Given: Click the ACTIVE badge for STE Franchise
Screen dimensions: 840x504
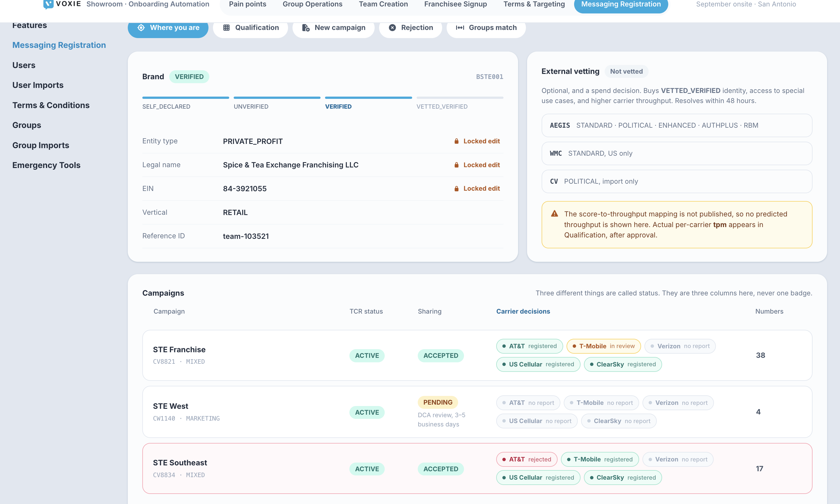Looking at the screenshot, I should pyautogui.click(x=367, y=356).
